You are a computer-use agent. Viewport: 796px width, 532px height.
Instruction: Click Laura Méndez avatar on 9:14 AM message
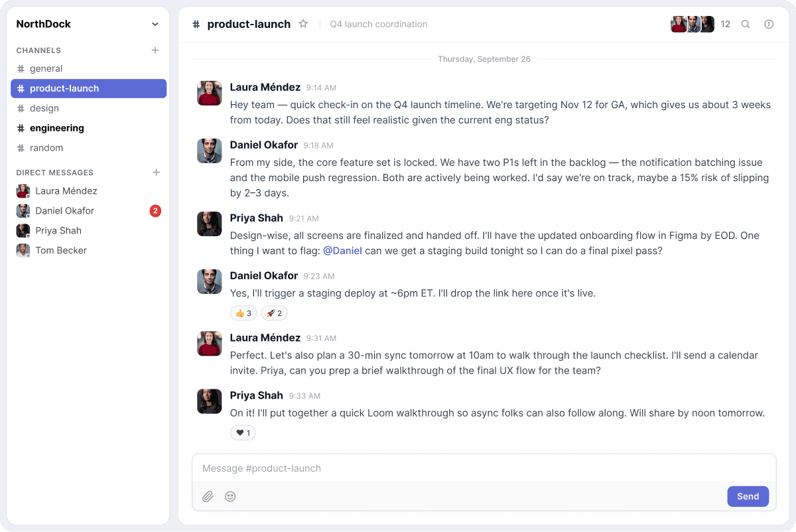[x=209, y=93]
